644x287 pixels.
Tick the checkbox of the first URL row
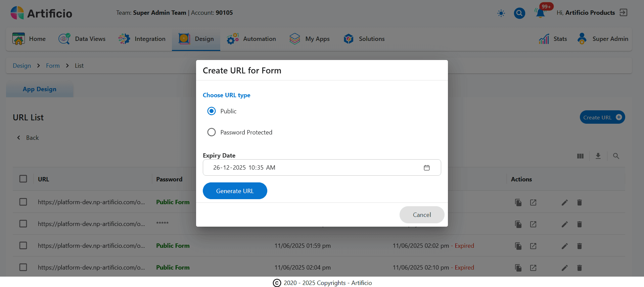[23, 202]
